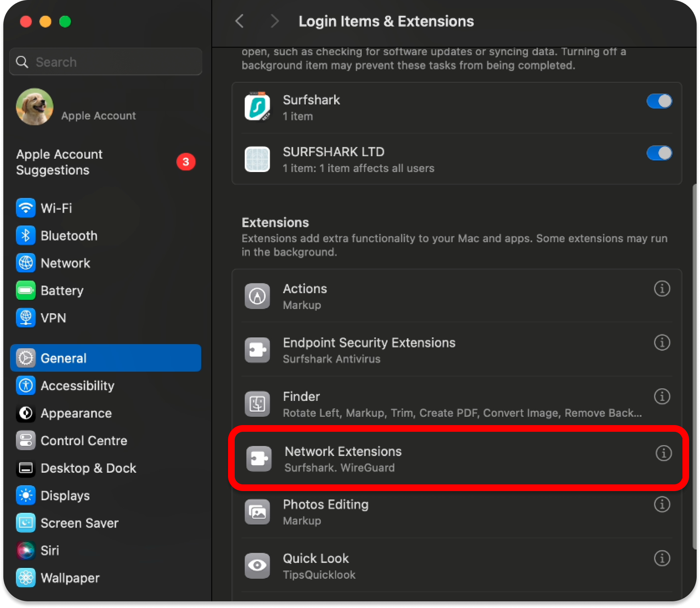The image size is (700, 608).
Task: Click the Quick Look eye icon
Action: pyautogui.click(x=257, y=565)
